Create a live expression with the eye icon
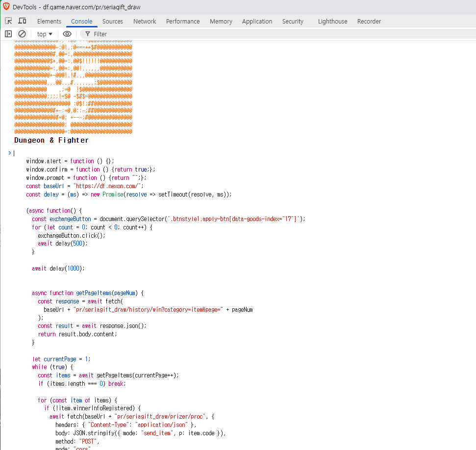The image size is (476, 450). 67,34
